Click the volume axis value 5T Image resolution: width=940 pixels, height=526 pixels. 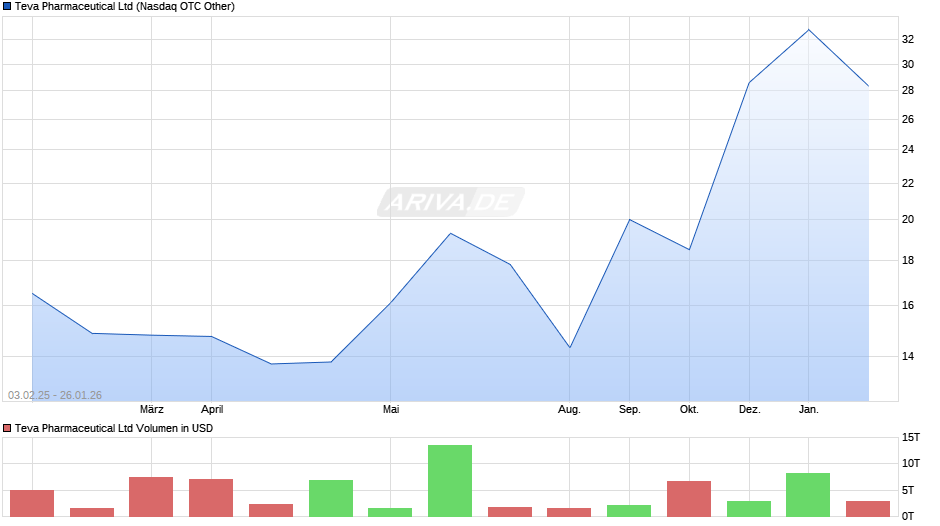click(x=908, y=491)
